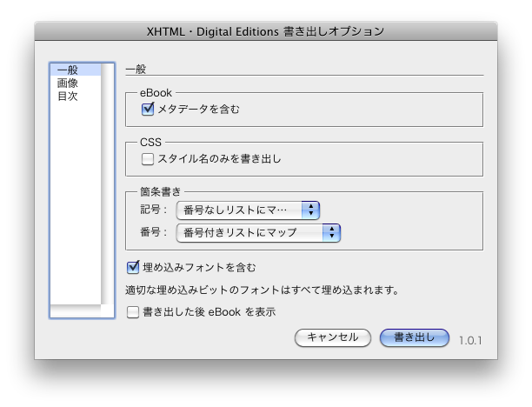Click the 適切な埋め込みビット font note text
Viewport: 532px width, 407px height.
[x=262, y=290]
